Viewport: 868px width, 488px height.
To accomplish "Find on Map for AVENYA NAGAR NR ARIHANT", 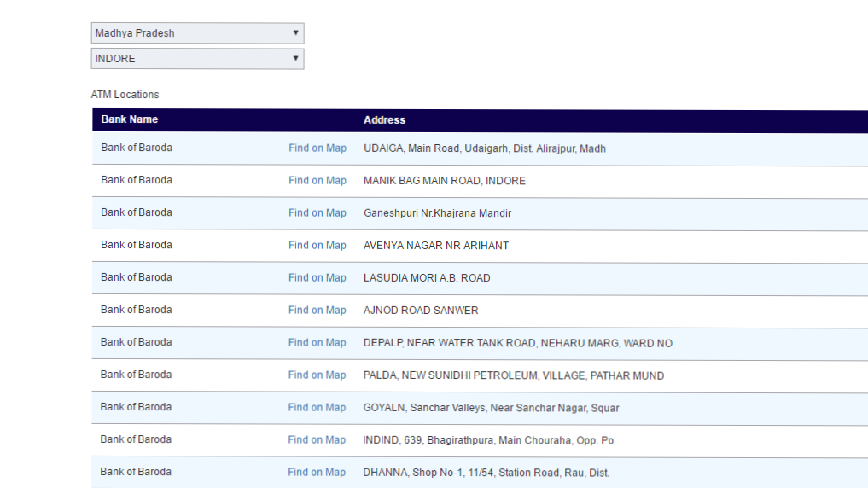I will click(317, 245).
